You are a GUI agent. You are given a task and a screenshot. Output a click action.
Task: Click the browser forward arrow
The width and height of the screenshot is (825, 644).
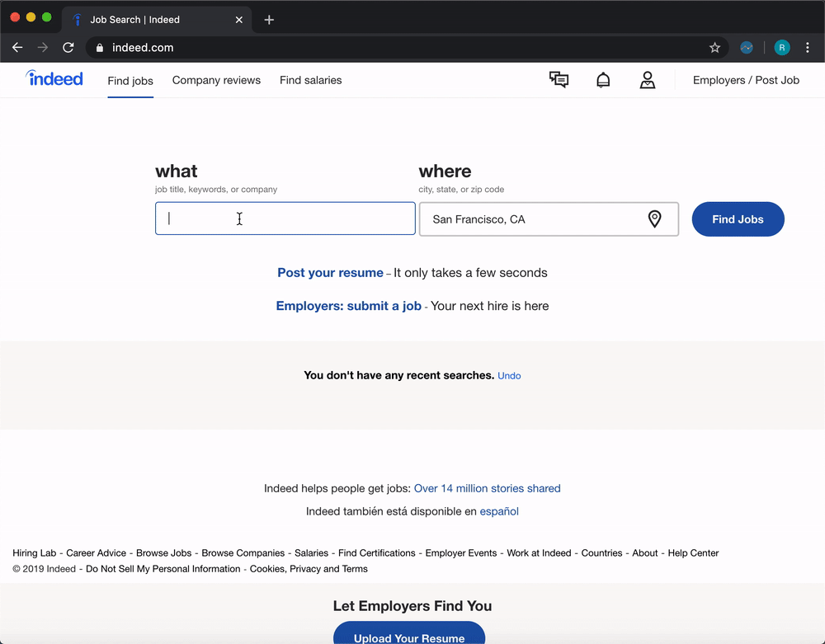tap(43, 48)
